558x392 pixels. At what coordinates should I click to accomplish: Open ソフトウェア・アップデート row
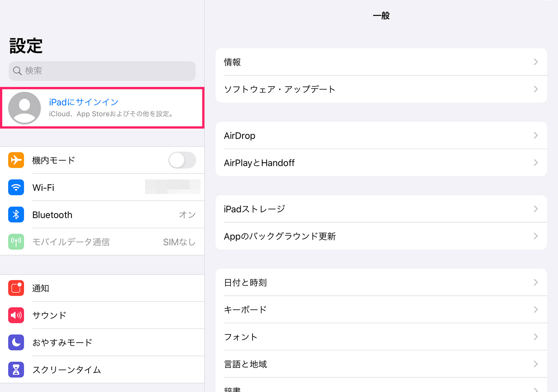pos(381,89)
